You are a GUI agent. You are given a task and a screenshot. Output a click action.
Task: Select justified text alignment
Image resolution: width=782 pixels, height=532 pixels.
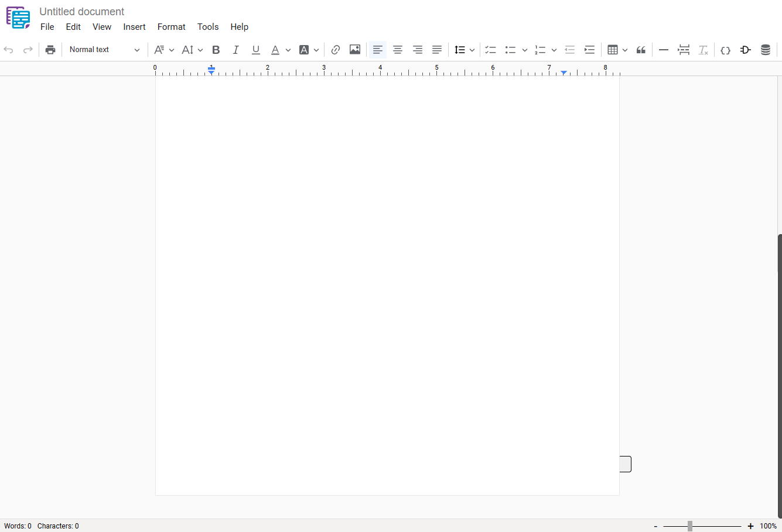[437, 50]
